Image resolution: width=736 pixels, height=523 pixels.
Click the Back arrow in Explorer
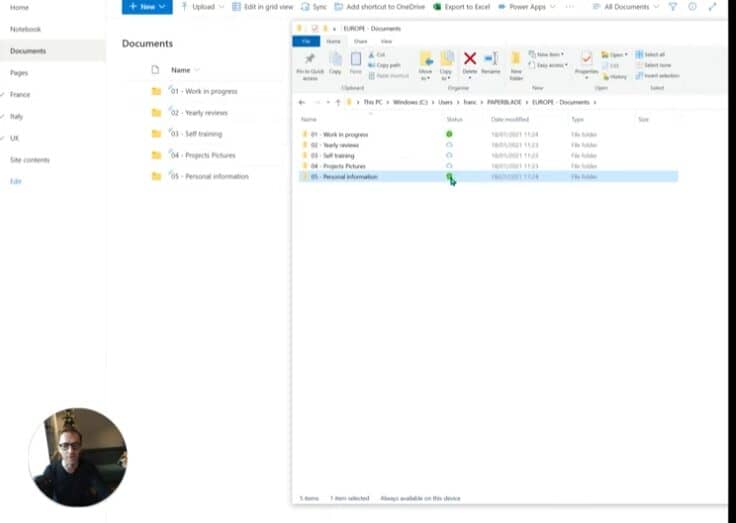click(302, 102)
